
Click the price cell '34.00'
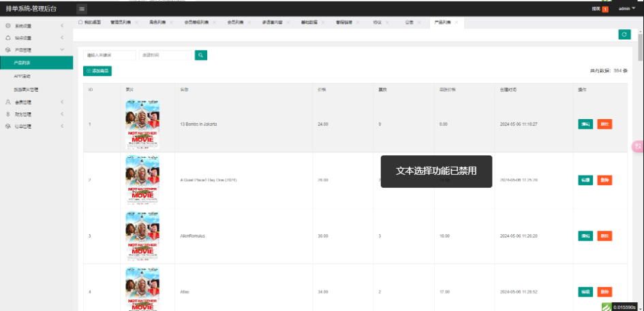(323, 292)
